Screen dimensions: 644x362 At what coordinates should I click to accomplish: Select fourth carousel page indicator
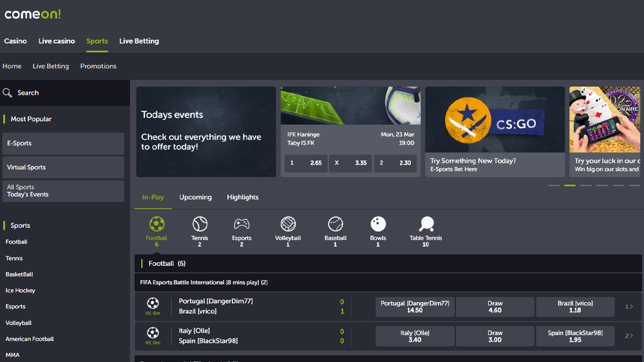(601, 186)
